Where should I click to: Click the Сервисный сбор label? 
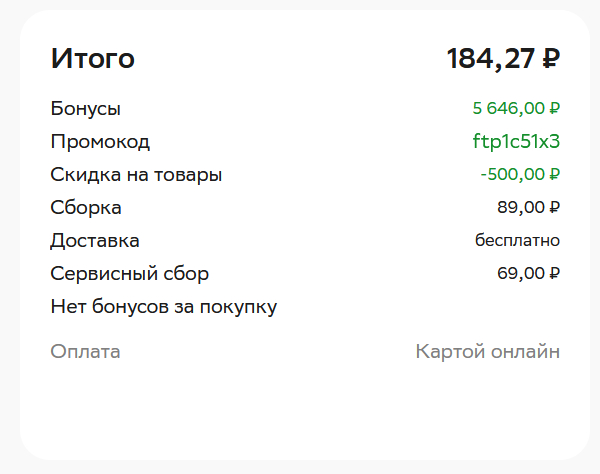pyautogui.click(x=130, y=273)
